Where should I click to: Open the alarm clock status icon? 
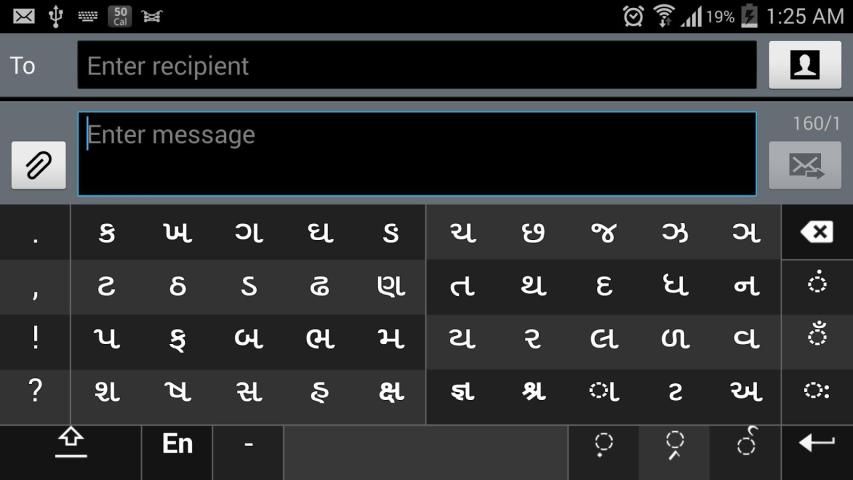click(633, 16)
